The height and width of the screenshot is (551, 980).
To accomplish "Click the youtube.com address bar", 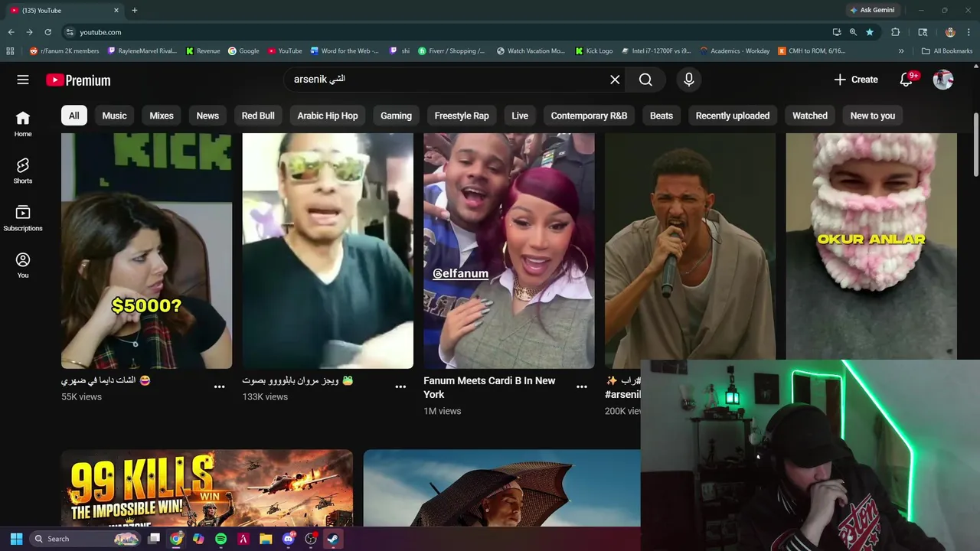I will (444, 32).
